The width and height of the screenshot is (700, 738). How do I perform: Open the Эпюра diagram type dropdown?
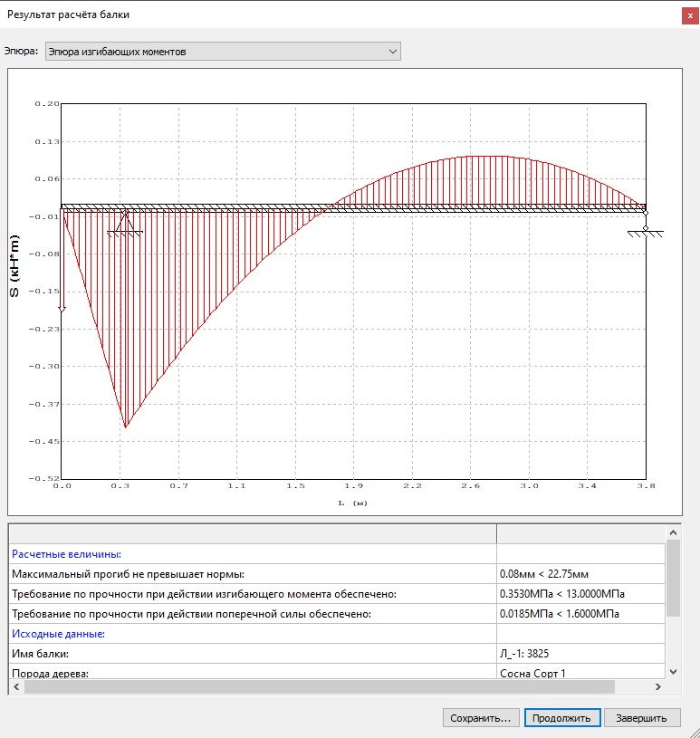pos(223,52)
